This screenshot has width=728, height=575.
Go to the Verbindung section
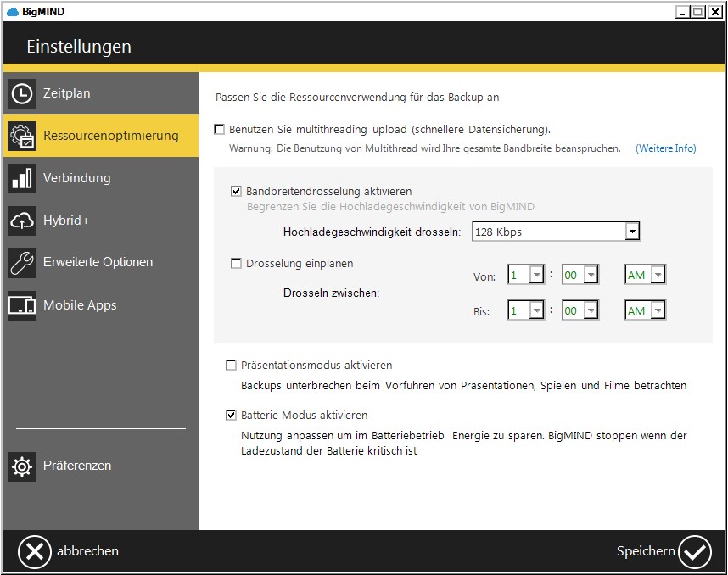click(101, 178)
